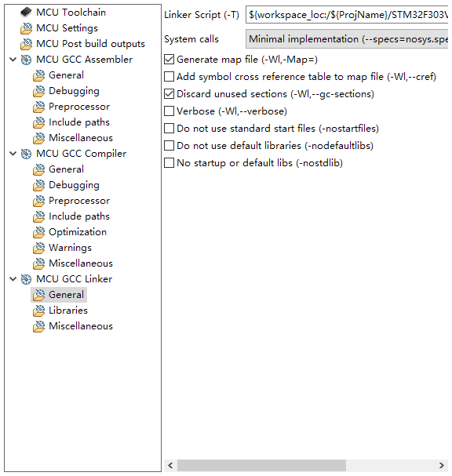Viewport: 452px width, 476px height.
Task: Click the MCU GCC Linker tool icon
Action: (x=26, y=279)
